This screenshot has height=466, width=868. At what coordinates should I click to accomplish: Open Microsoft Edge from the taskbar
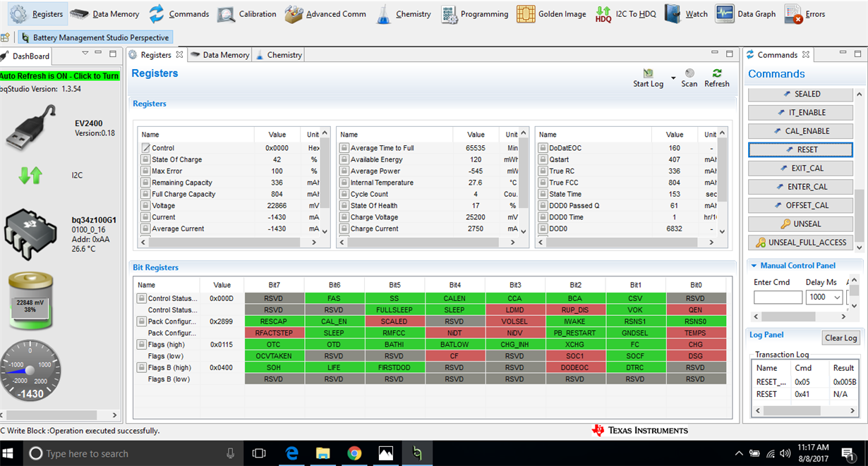[x=291, y=453]
